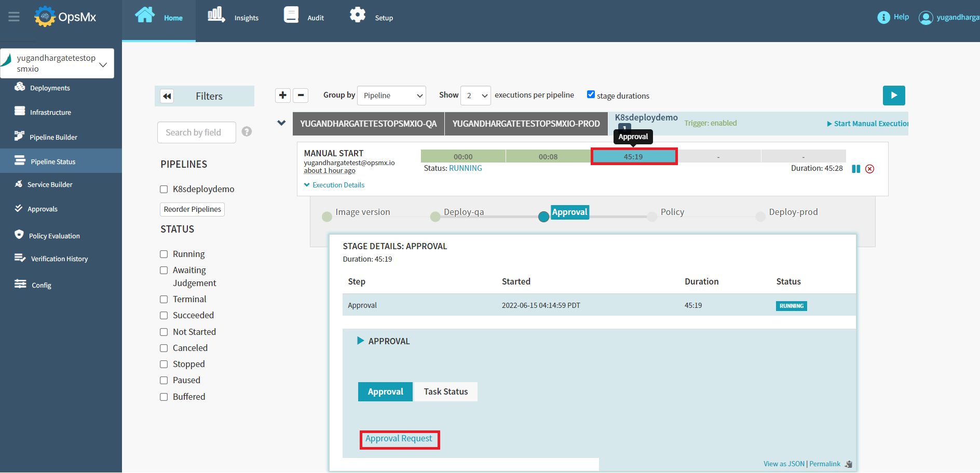980x473 pixels.
Task: Click the Approval Request link
Action: [399, 439]
